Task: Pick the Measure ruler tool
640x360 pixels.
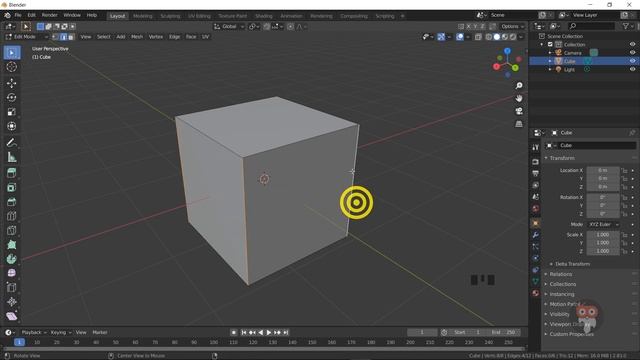Action: (x=12, y=157)
